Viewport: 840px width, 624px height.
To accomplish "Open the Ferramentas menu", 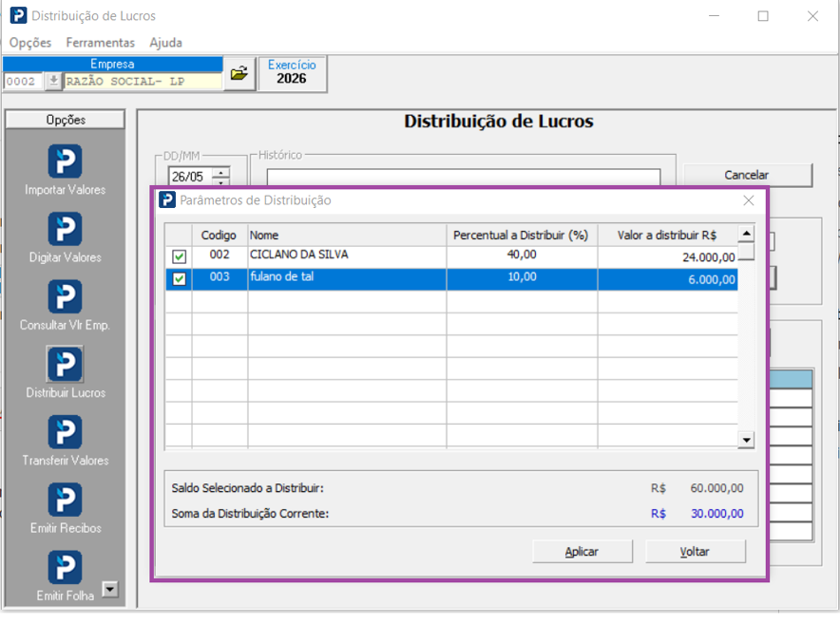I will (x=100, y=43).
